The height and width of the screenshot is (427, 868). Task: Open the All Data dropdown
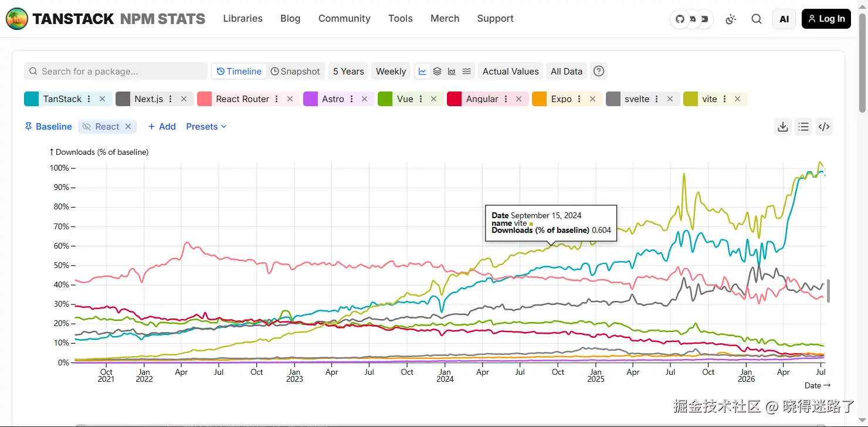coord(567,72)
